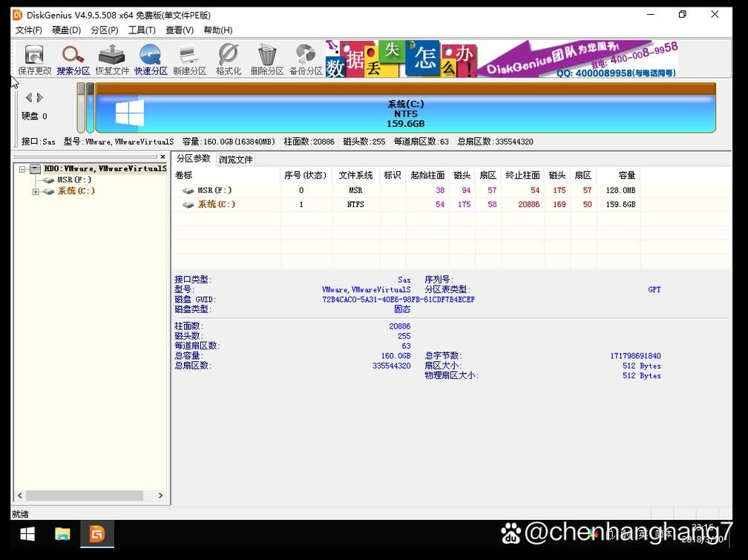Select the MSR(F:) row in the partition table
The image size is (748, 560).
click(x=214, y=191)
